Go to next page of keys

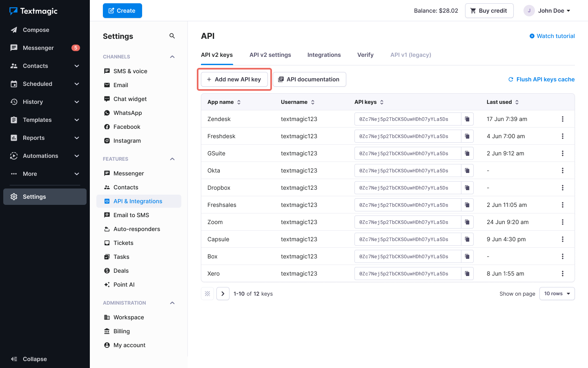point(223,294)
